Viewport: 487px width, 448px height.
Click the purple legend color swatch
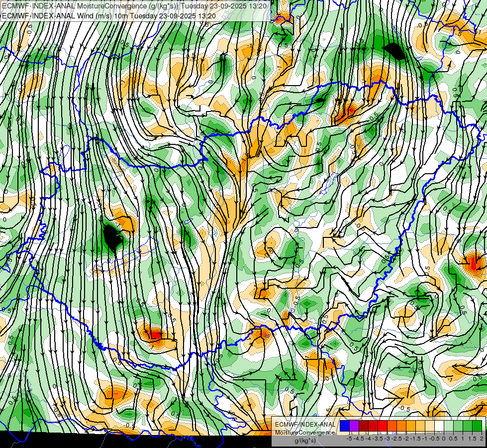tap(354, 426)
